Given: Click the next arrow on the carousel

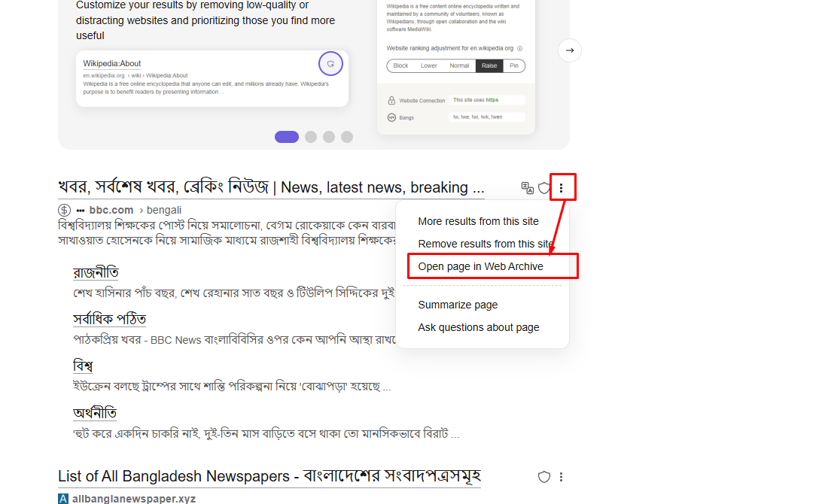Looking at the screenshot, I should pyautogui.click(x=570, y=50).
